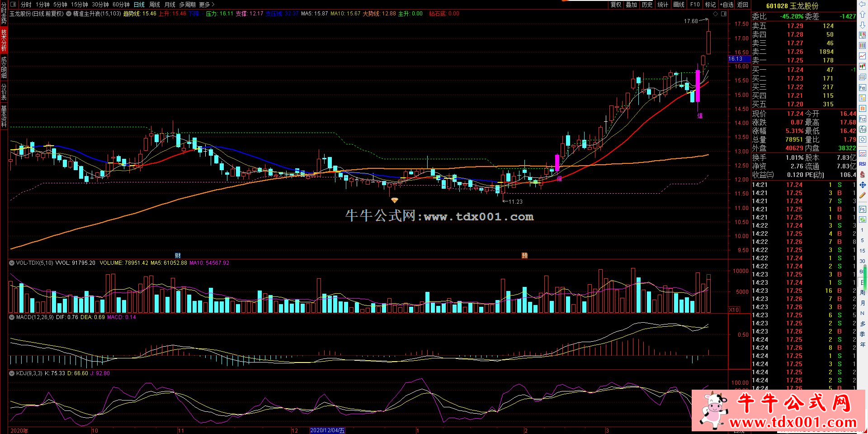Click the diamond icon at chart top right
The width and height of the screenshot is (868, 434).
coord(716,14)
